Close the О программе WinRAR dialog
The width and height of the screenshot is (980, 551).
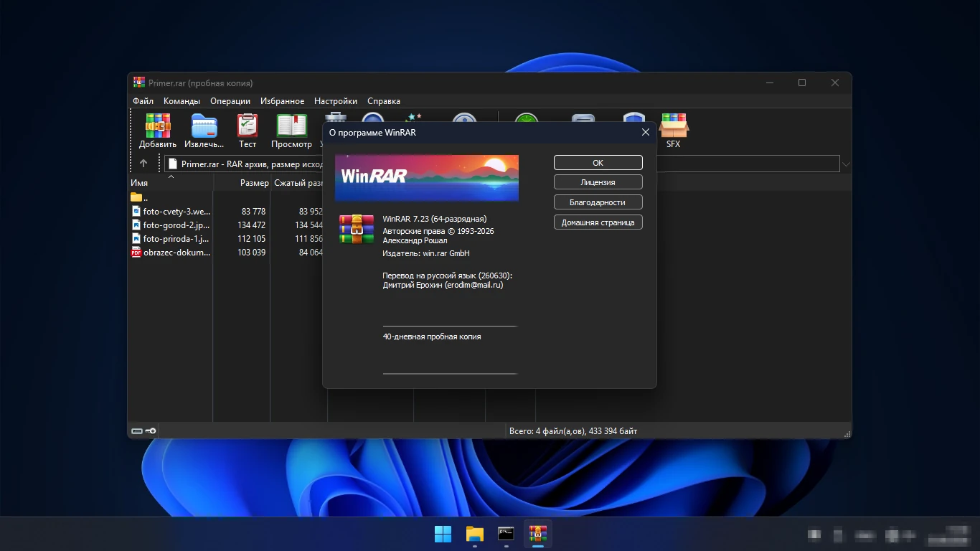(646, 132)
